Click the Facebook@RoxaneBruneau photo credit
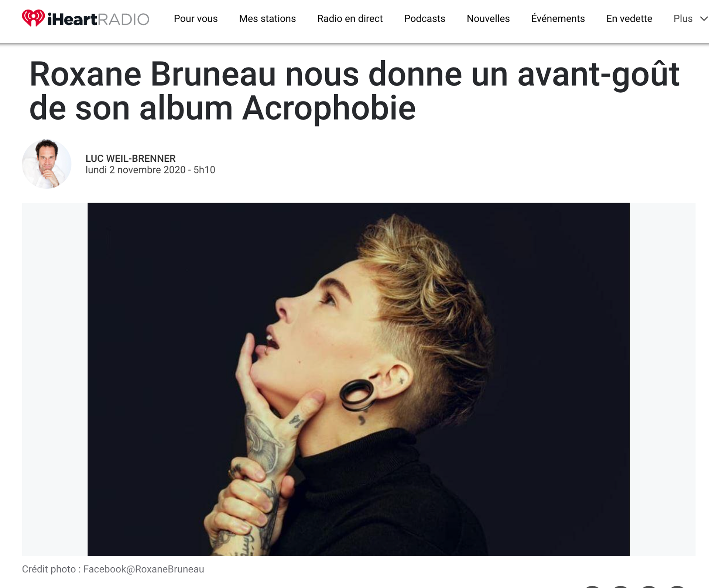Screen dimensions: 709x588 click(x=144, y=569)
